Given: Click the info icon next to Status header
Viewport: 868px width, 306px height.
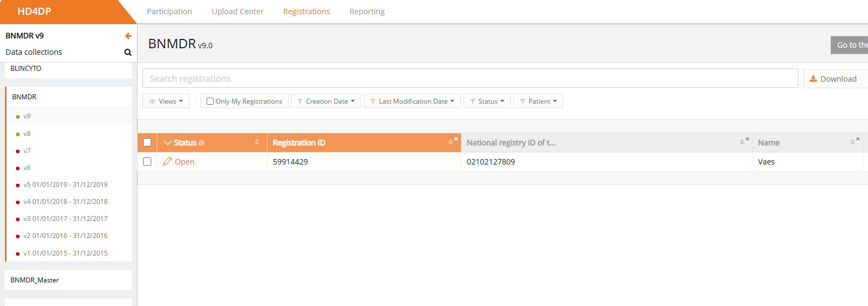Looking at the screenshot, I should tap(202, 143).
